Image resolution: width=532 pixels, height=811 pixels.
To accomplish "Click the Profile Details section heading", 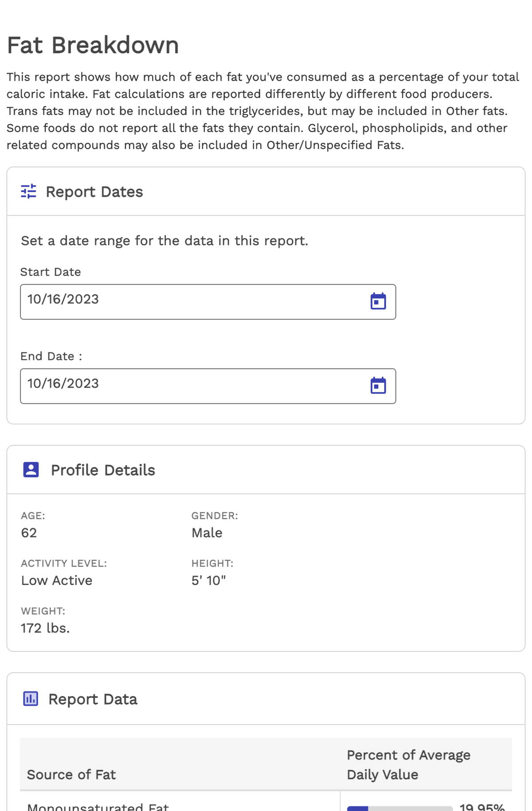I will 103,470.
